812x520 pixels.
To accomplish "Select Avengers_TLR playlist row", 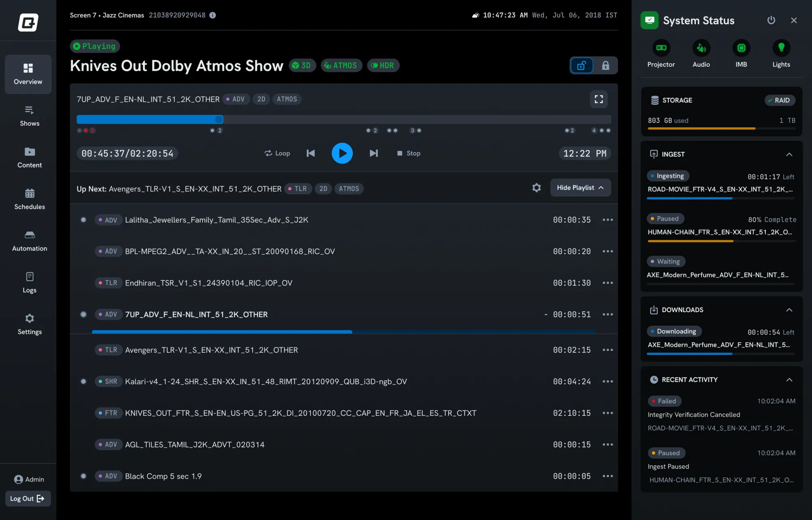I will (x=344, y=350).
